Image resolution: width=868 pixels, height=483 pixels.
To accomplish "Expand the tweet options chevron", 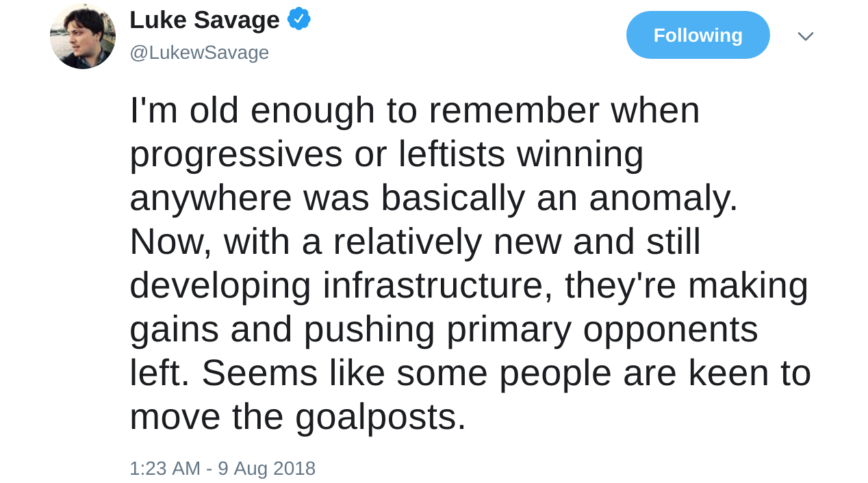I will pos(805,36).
